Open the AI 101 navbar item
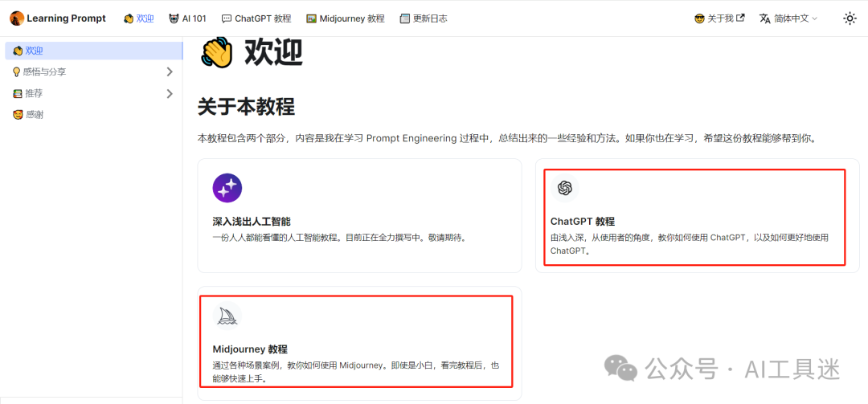Viewport: 868px width, 404px height. point(187,18)
